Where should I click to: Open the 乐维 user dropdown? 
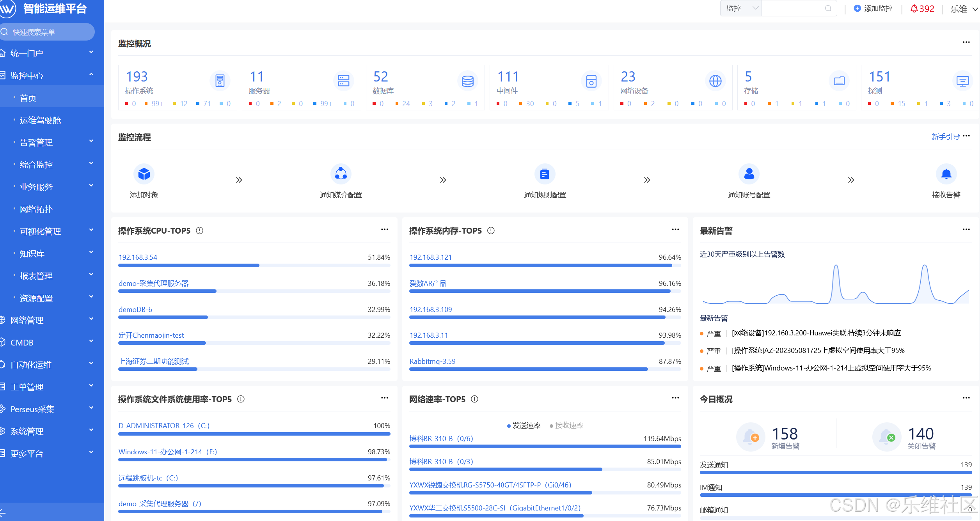pos(964,9)
